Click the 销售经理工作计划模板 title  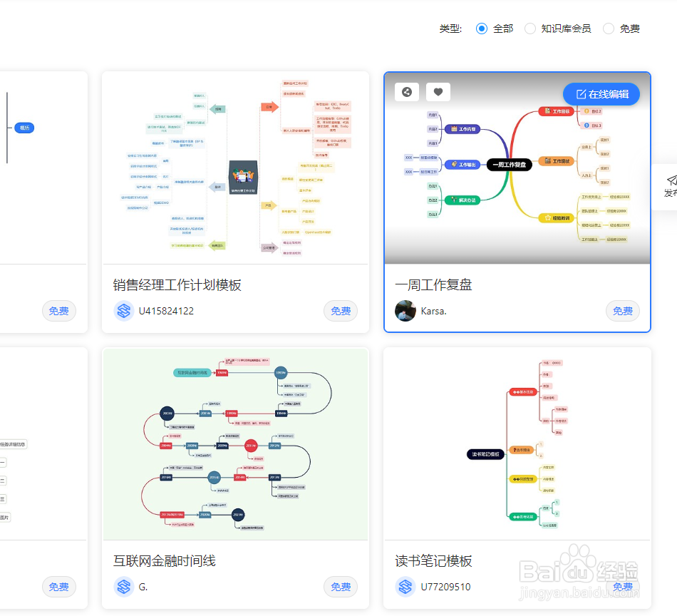177,285
